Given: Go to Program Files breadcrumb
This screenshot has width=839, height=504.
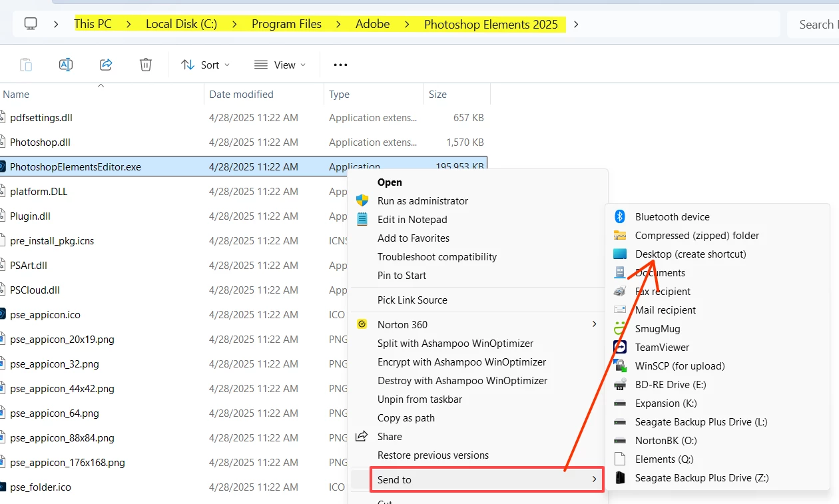Looking at the screenshot, I should (x=286, y=24).
